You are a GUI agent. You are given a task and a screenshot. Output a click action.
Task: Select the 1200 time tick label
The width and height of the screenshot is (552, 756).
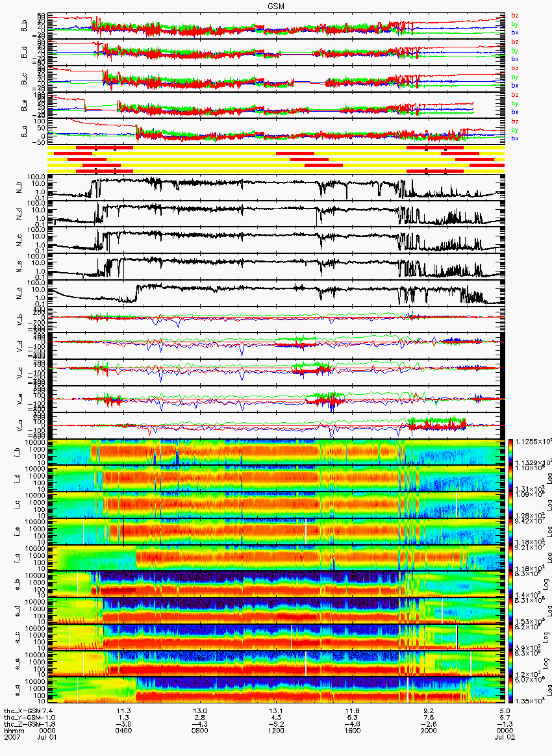point(276,731)
